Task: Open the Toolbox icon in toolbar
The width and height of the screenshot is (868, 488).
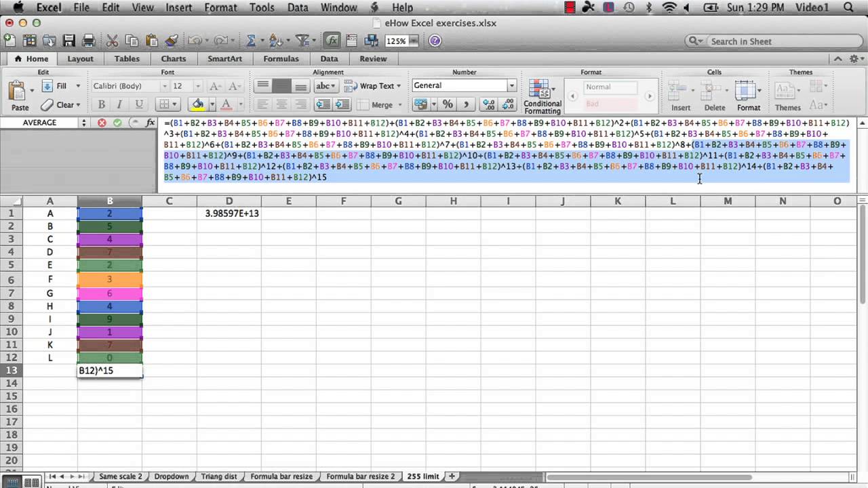Action: pyautogui.click(x=351, y=41)
